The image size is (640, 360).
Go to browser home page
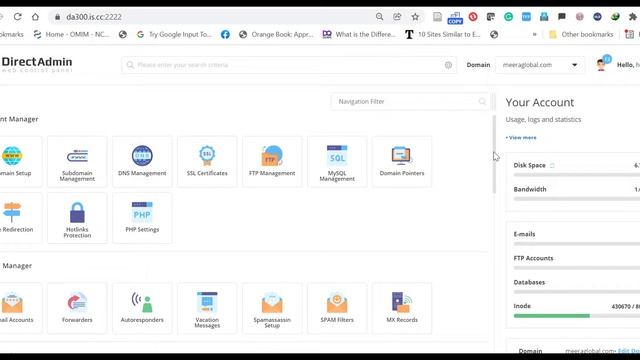(x=36, y=17)
